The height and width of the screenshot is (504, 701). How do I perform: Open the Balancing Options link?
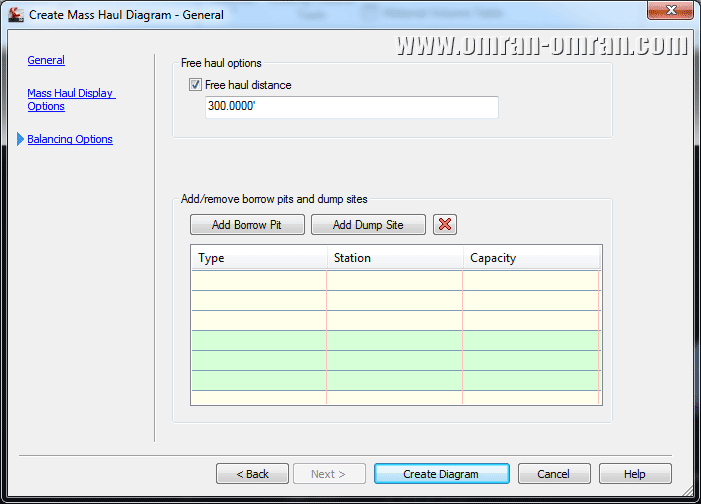pos(70,139)
